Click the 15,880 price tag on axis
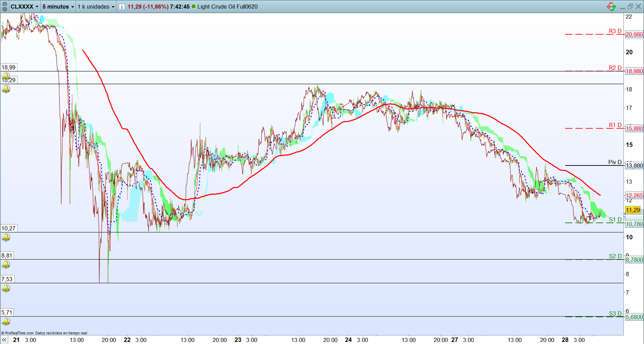 click(x=634, y=129)
